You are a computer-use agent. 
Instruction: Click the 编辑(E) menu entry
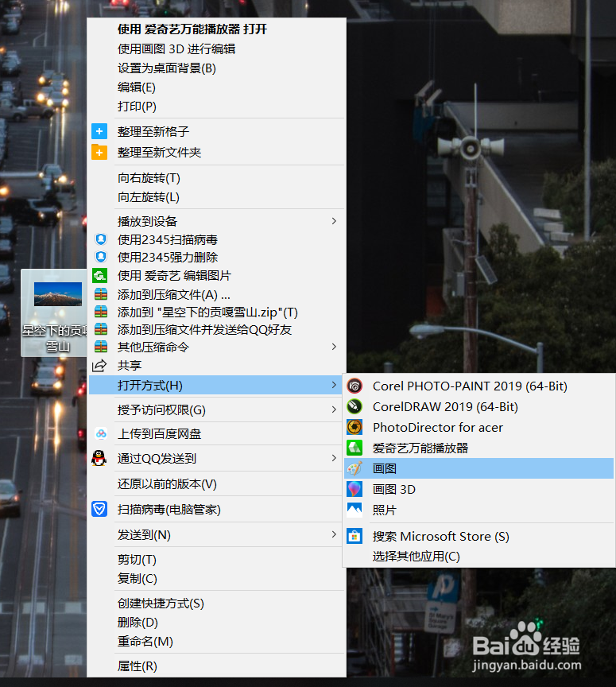point(137,87)
